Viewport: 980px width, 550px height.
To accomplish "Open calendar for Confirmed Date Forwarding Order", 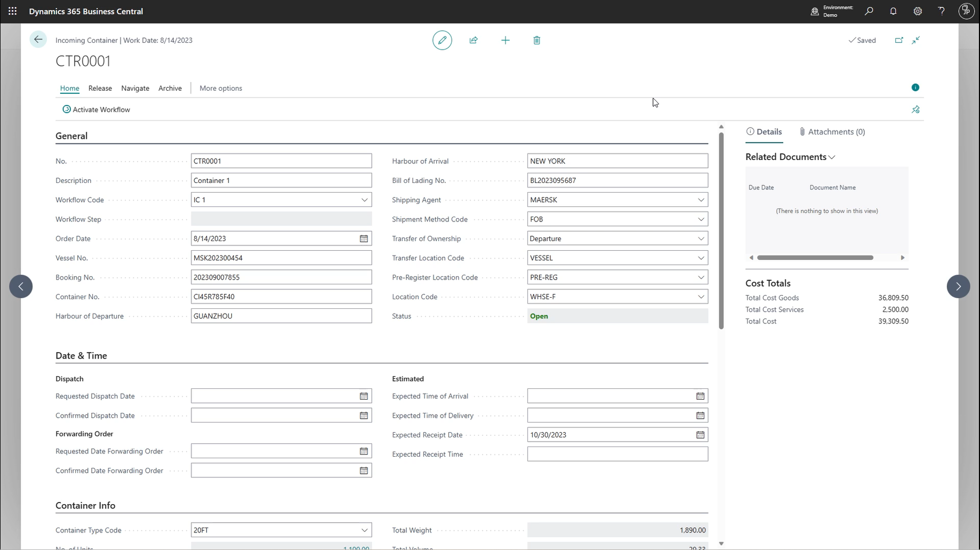I will tap(364, 471).
